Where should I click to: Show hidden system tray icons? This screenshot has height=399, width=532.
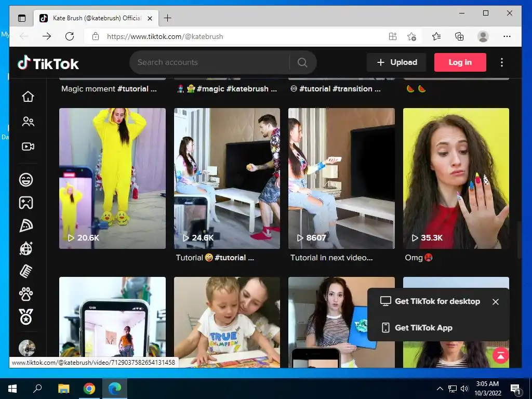tap(440, 389)
